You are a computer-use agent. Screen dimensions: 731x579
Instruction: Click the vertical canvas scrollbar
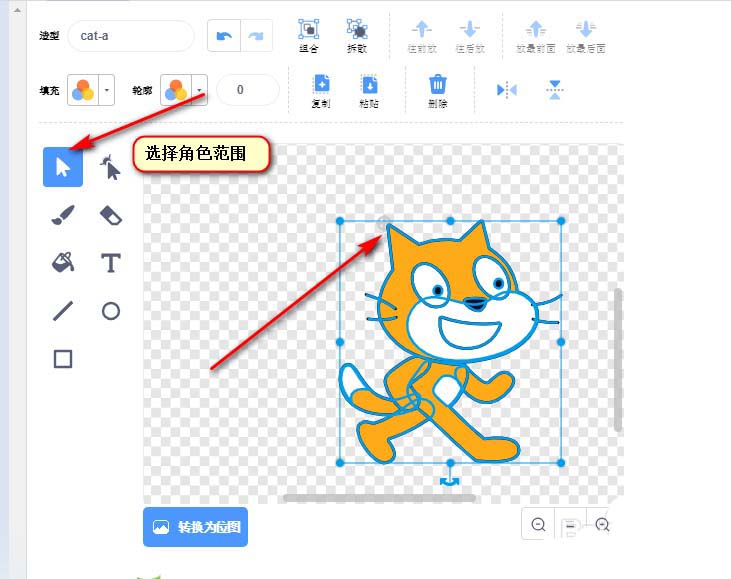[x=618, y=359]
